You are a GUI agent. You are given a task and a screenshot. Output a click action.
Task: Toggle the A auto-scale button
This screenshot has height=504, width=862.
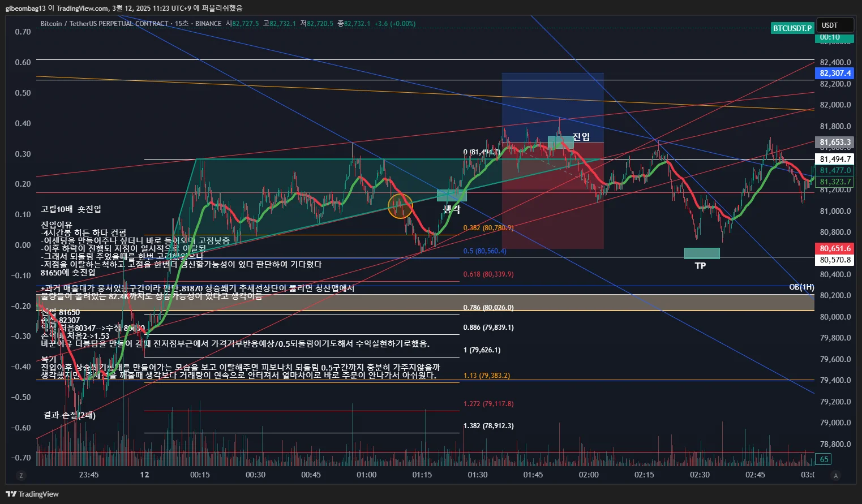(835, 476)
